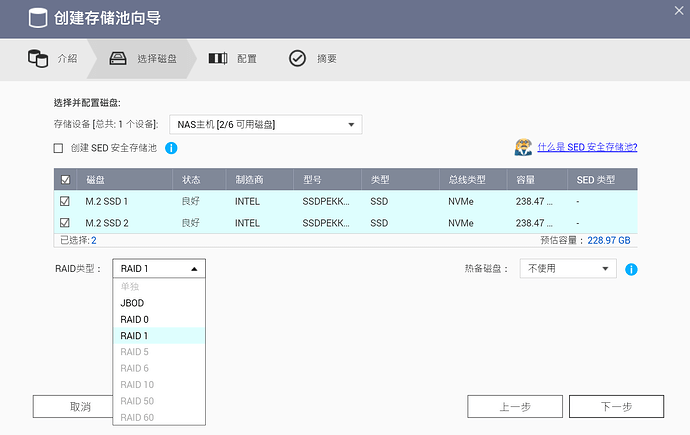The width and height of the screenshot is (690, 435).
Task: Toggle the select-all disks header checkbox
Action: pyautogui.click(x=66, y=180)
